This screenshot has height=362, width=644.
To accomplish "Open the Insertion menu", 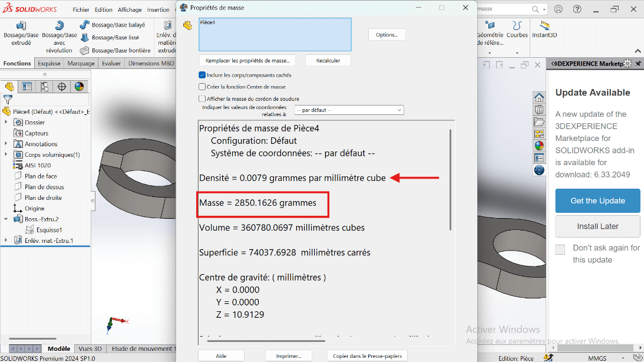I will tap(158, 9).
